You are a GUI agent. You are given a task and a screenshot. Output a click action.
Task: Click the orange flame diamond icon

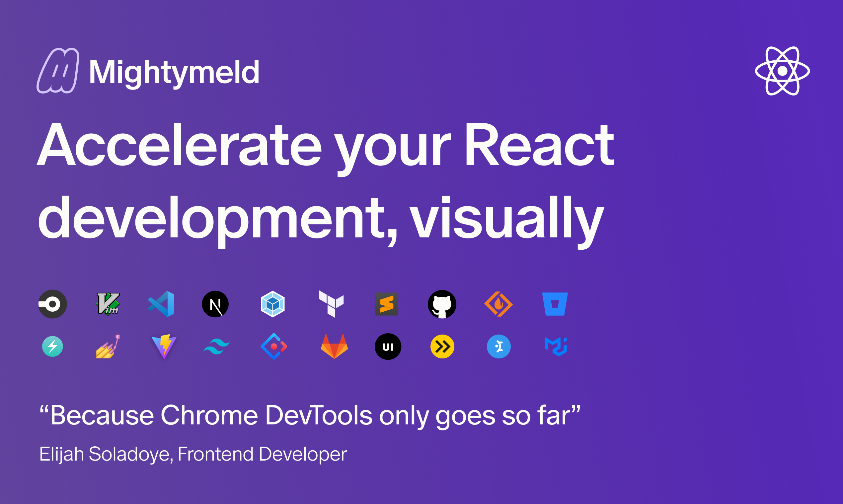coord(498,304)
